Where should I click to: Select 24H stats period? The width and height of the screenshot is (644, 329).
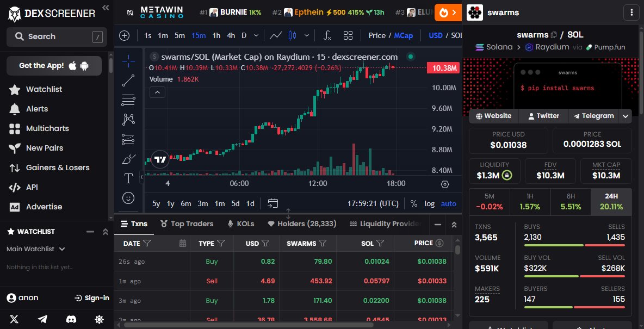tap(611, 202)
